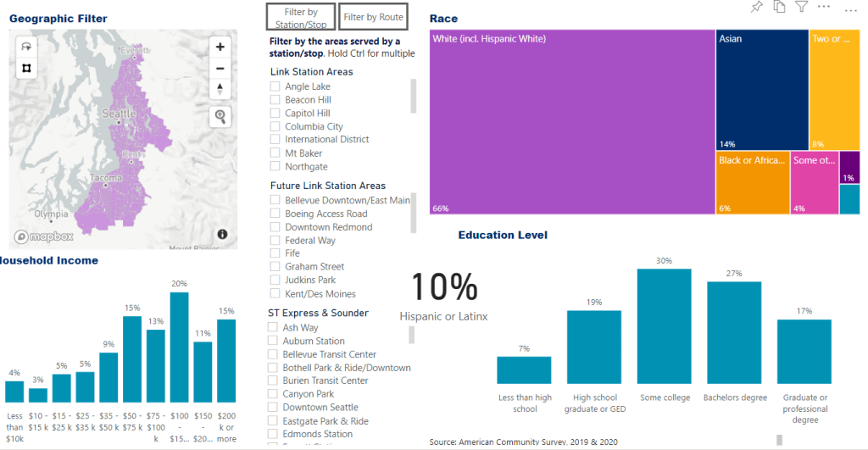Viewport: 868px width, 450px height.
Task: Reset map bearing with the compass arrow
Action: pos(220,89)
